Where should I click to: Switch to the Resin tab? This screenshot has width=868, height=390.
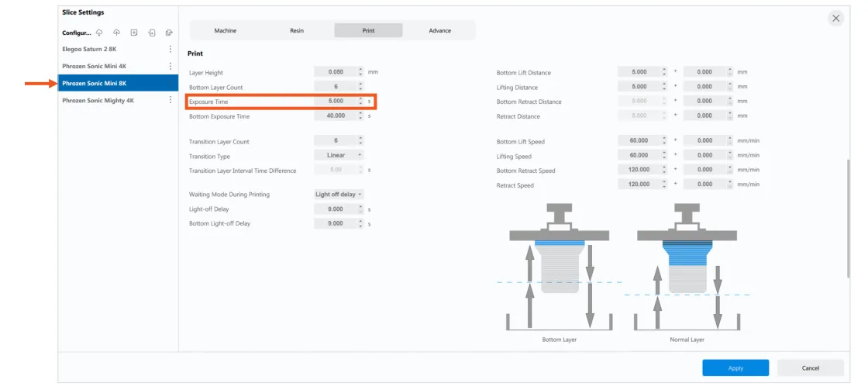point(297,30)
